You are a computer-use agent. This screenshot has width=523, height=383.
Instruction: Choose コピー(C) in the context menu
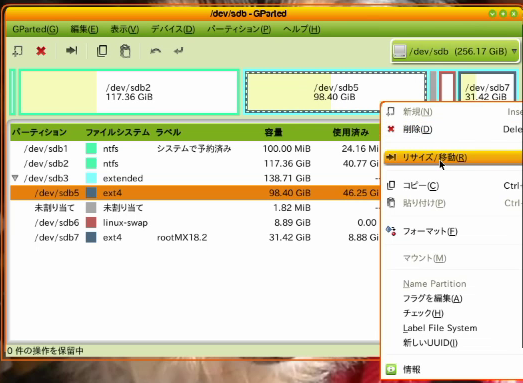click(454, 185)
